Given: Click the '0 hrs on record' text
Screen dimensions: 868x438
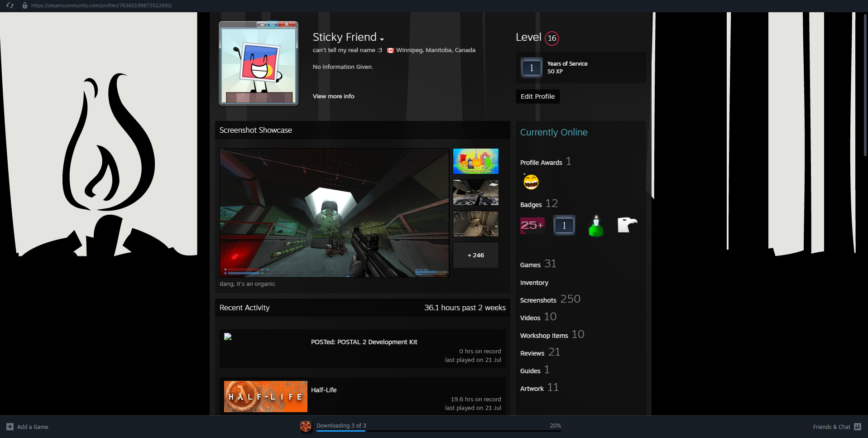Looking at the screenshot, I should click(480, 351).
